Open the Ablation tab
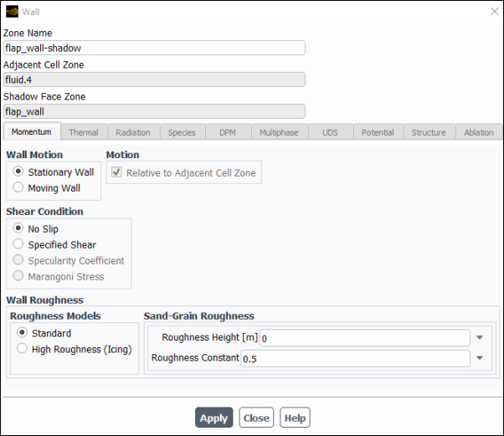Viewport: 504px width, 436px height. 479,132
